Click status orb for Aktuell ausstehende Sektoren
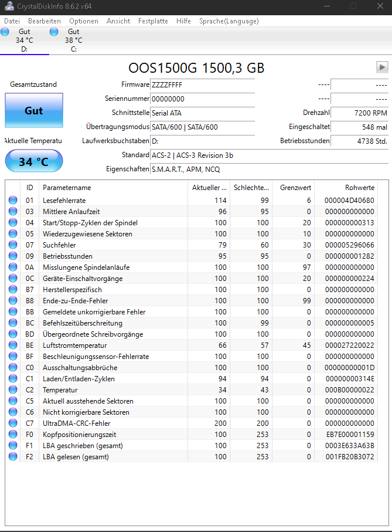 point(13,401)
